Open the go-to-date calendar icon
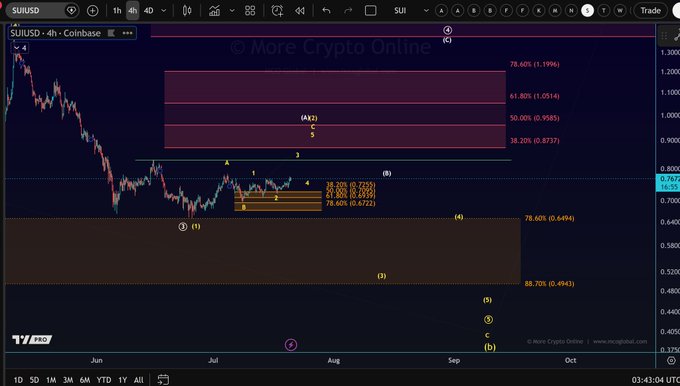680x386 pixels. coord(163,379)
